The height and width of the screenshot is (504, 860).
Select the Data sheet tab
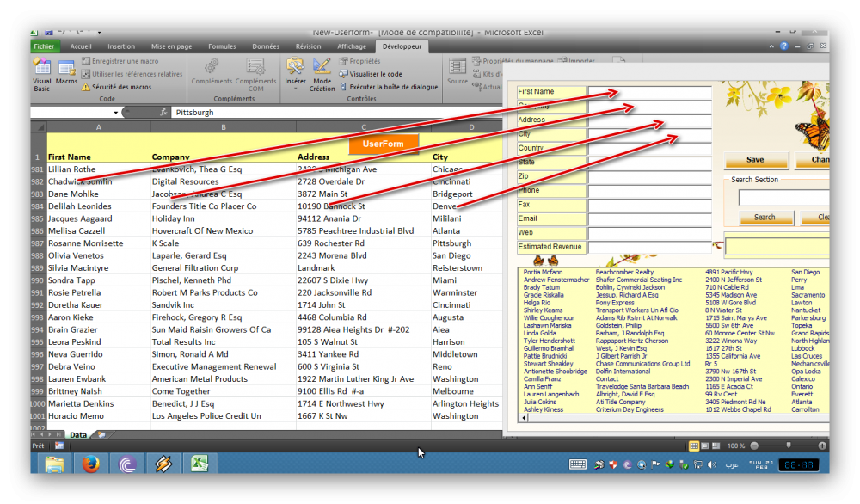point(78,435)
